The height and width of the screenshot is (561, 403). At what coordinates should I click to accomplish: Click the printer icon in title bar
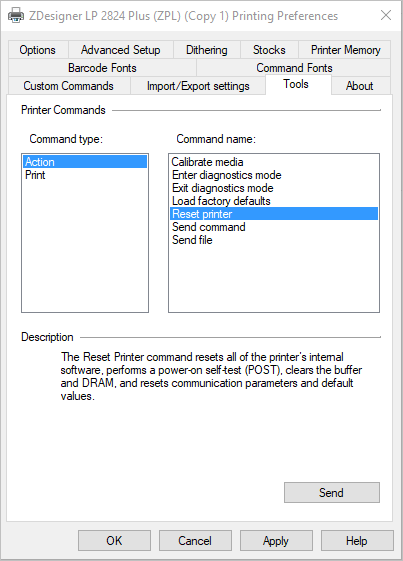coord(15,15)
